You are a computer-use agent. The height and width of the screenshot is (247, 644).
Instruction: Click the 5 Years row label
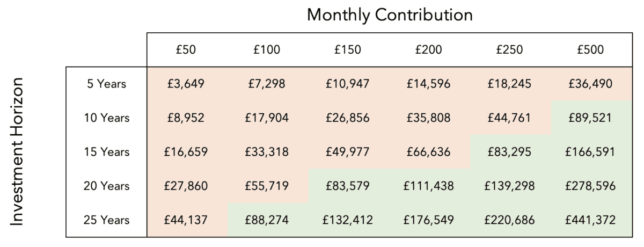point(107,84)
